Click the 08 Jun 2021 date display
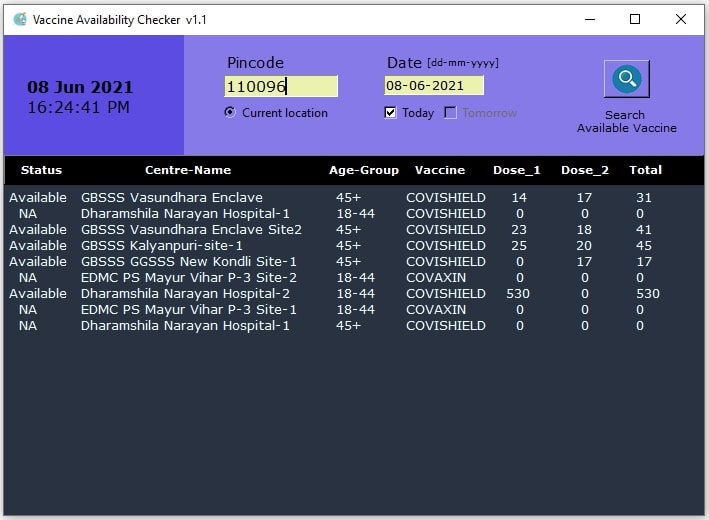 tap(80, 88)
